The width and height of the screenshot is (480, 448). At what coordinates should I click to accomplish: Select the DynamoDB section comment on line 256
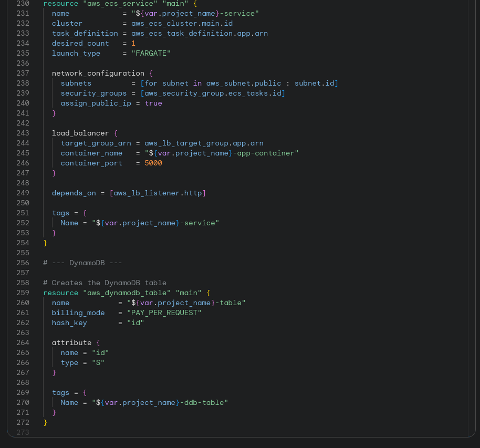[82, 263]
